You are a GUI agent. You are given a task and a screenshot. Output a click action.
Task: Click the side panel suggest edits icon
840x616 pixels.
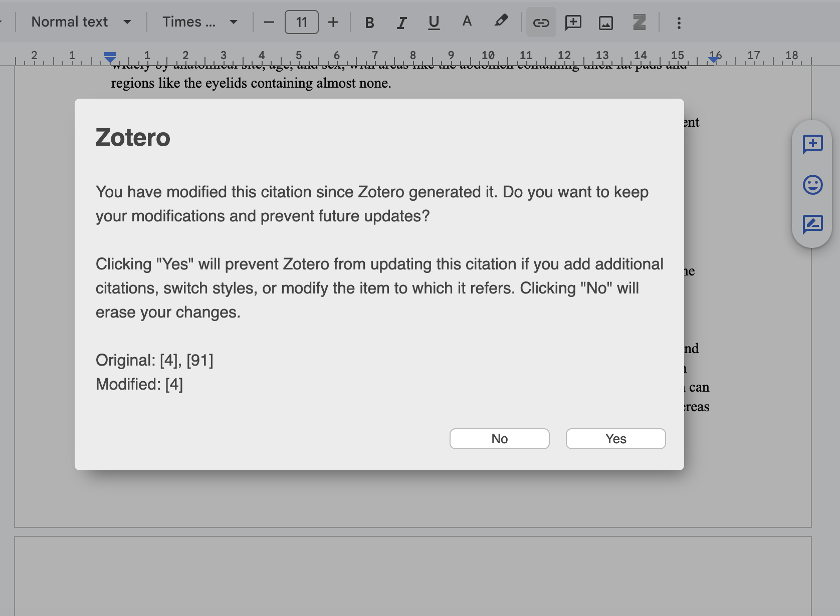[812, 224]
